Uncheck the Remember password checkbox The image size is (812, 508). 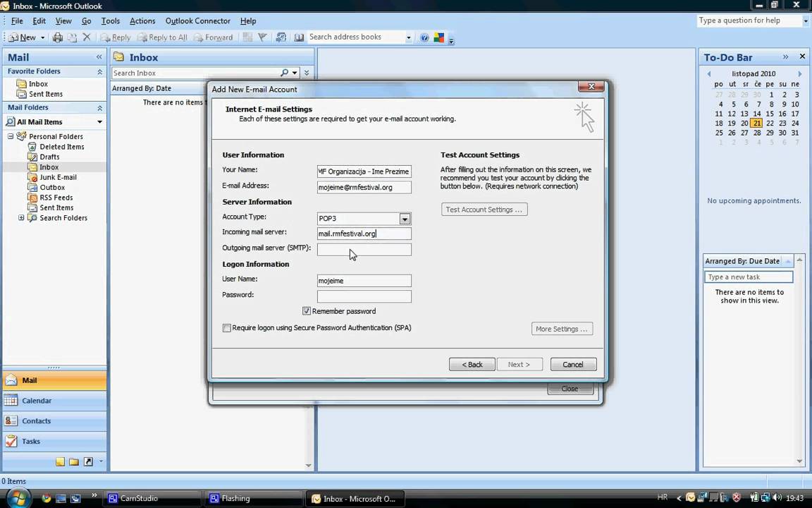(x=307, y=311)
